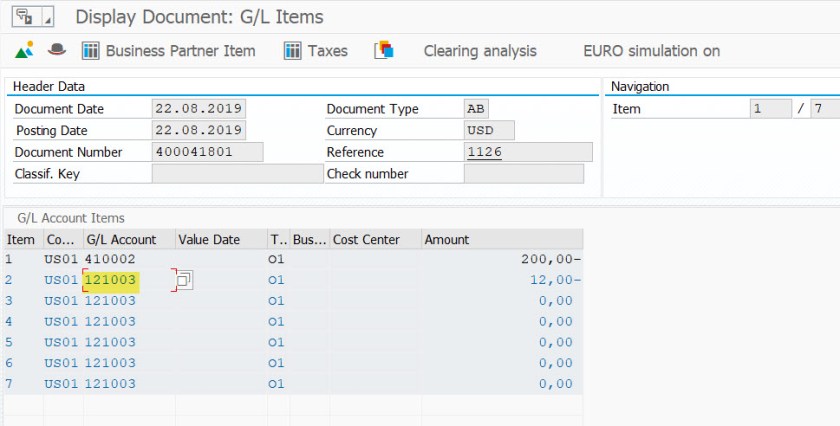Click the Reference field showing 1126
The width and height of the screenshot is (840, 426).
(x=528, y=152)
